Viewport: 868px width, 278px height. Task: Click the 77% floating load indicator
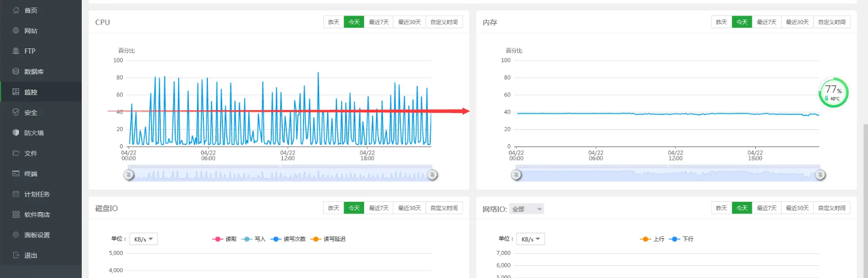click(x=833, y=92)
